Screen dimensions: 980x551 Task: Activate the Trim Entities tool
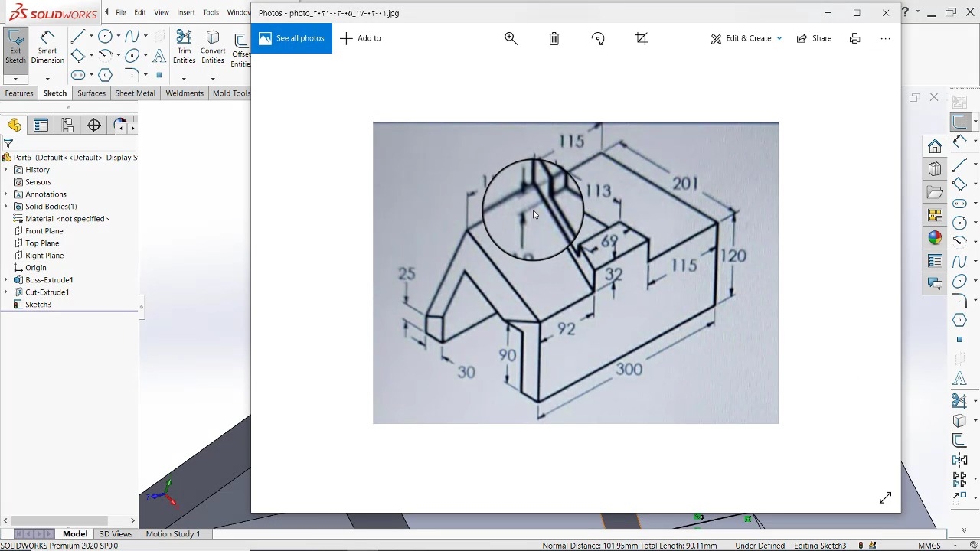pyautogui.click(x=184, y=47)
